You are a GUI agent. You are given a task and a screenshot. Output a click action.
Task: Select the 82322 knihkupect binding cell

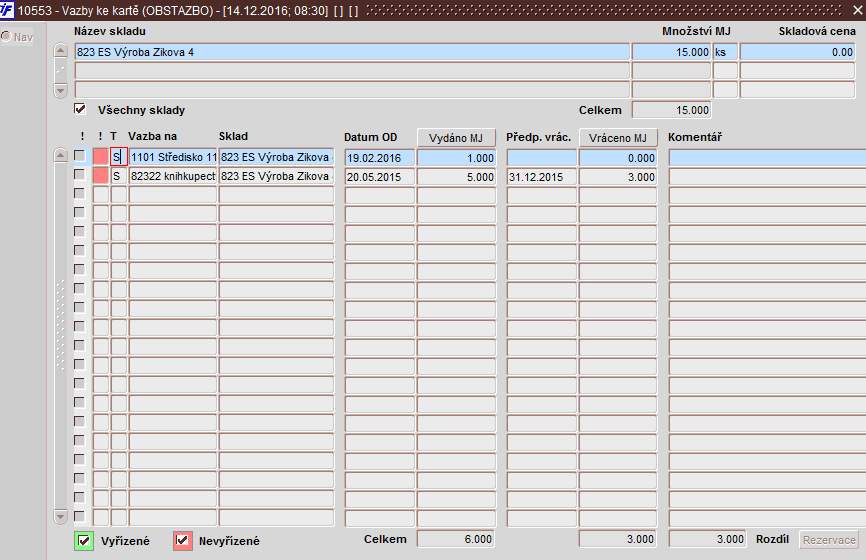tap(173, 176)
